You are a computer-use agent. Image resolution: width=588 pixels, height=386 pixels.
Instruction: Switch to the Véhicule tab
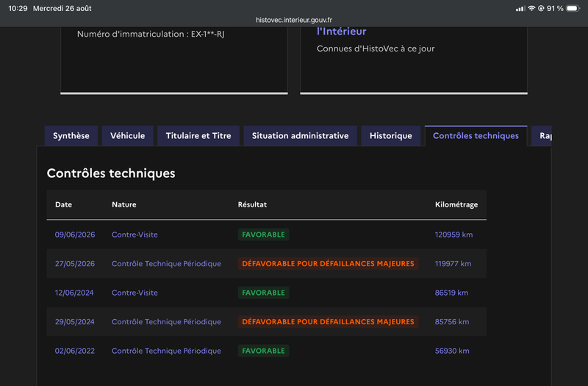pyautogui.click(x=127, y=136)
